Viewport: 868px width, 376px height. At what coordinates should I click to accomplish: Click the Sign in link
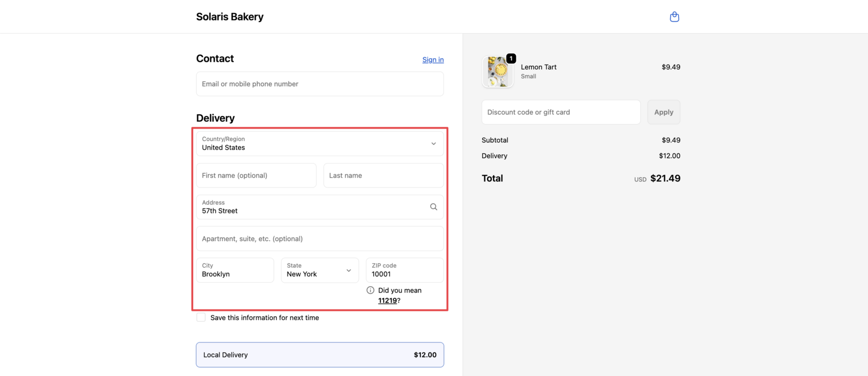433,60
